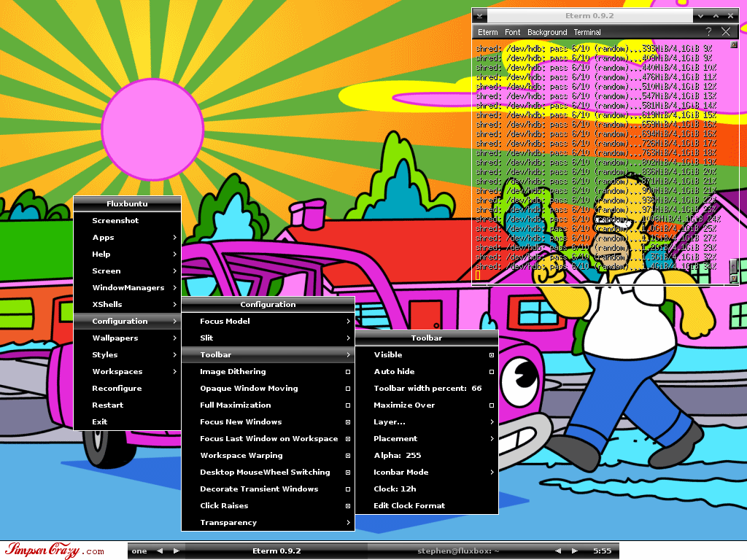The height and width of the screenshot is (560, 747).
Task: Expand the Wallpapers submenu
Action: (x=127, y=338)
